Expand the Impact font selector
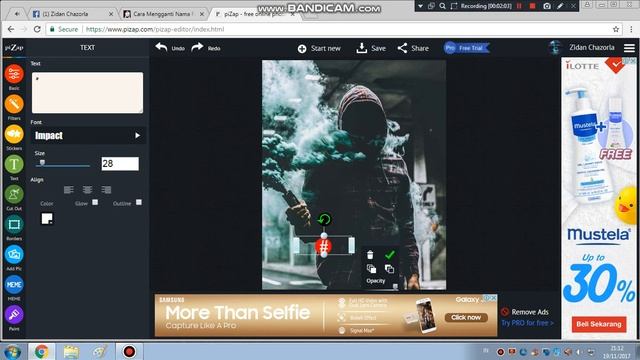640x360 pixels. 88,136
